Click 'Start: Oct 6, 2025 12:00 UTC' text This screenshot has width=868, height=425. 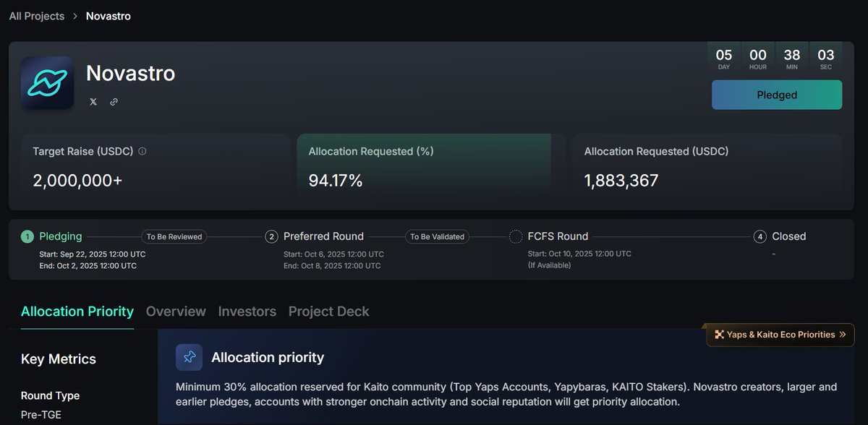333,254
